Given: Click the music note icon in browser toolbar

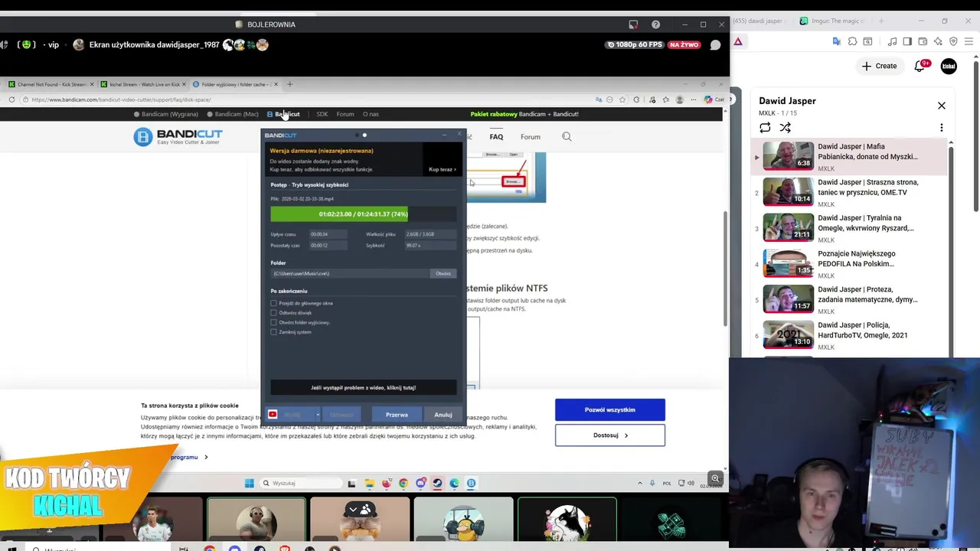Looking at the screenshot, I should [893, 41].
